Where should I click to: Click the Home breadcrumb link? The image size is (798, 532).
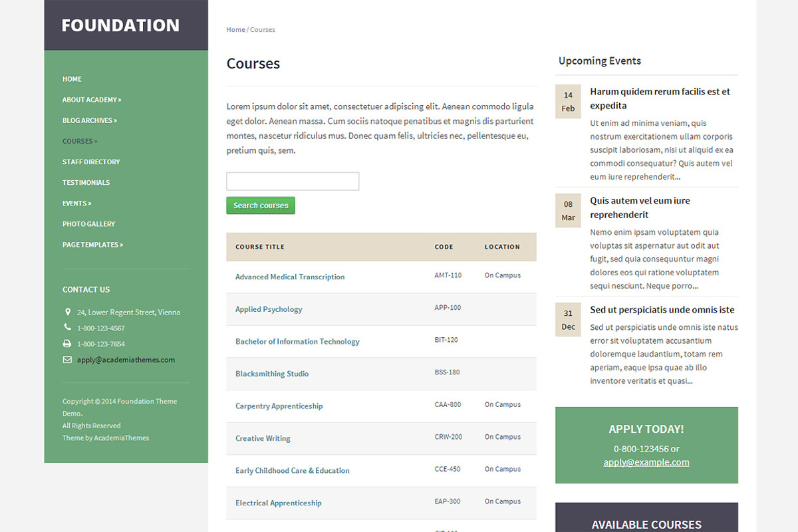[x=235, y=29]
